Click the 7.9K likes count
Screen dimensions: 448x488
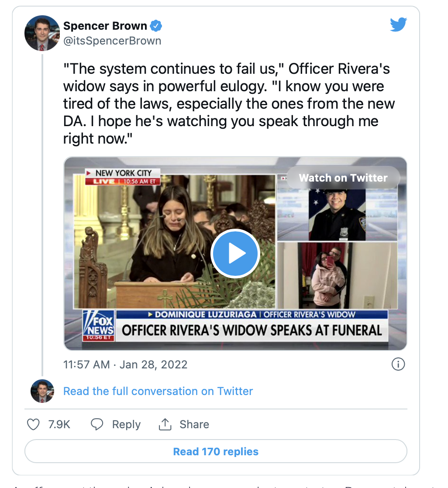click(59, 424)
